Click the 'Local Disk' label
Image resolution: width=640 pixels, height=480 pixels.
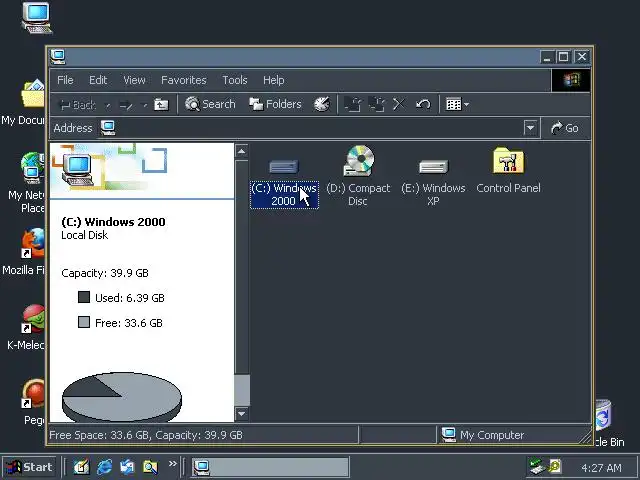point(84,235)
